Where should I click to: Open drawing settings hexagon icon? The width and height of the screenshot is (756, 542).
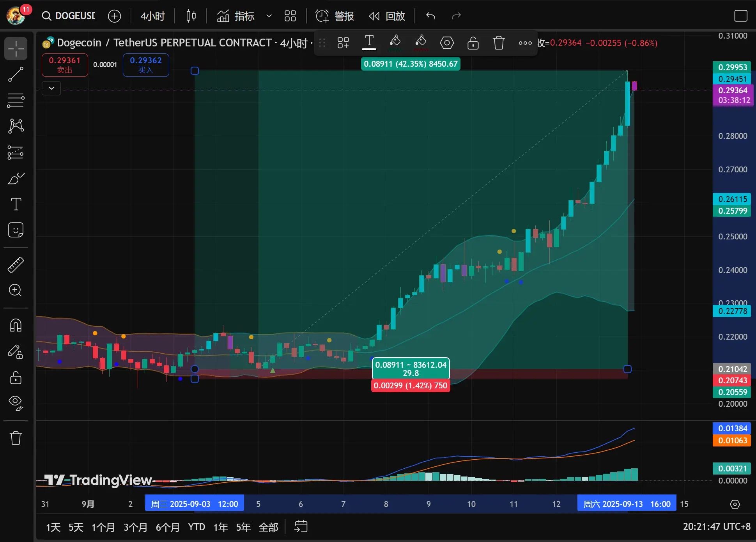[x=447, y=43]
